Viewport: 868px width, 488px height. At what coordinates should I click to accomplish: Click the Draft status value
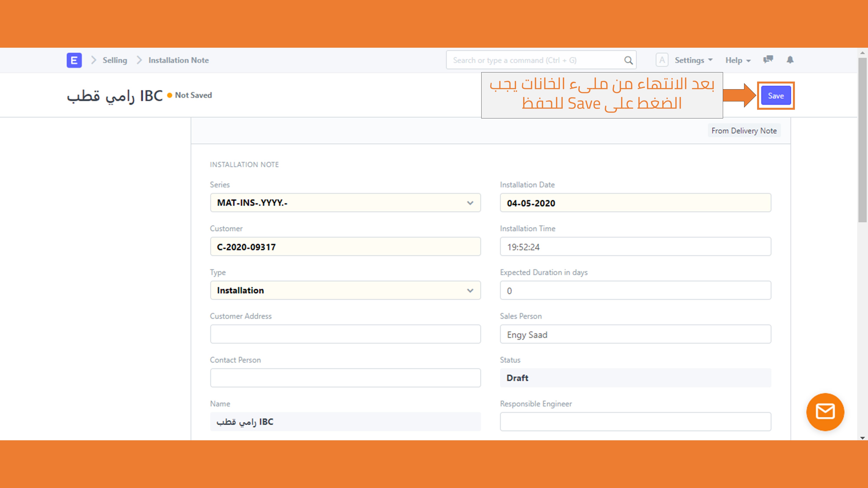[636, 378]
